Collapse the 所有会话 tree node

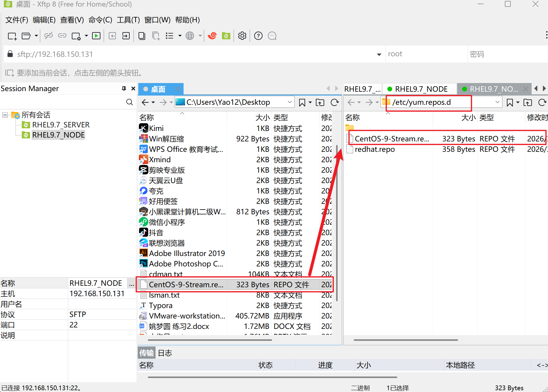[5, 115]
